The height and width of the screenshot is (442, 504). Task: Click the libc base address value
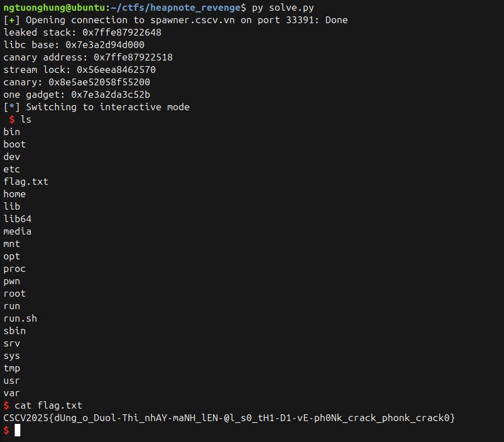(105, 45)
